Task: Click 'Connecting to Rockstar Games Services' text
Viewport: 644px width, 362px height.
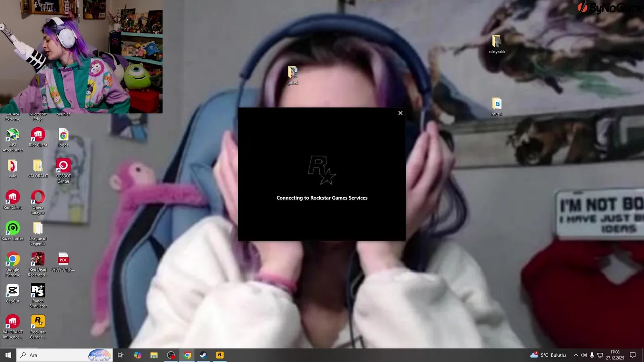Action: click(322, 198)
